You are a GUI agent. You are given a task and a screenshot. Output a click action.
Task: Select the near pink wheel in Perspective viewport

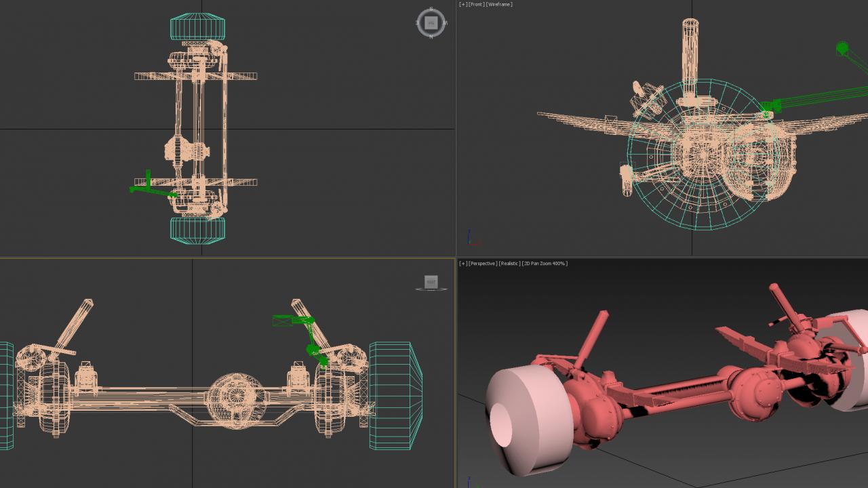click(x=529, y=420)
